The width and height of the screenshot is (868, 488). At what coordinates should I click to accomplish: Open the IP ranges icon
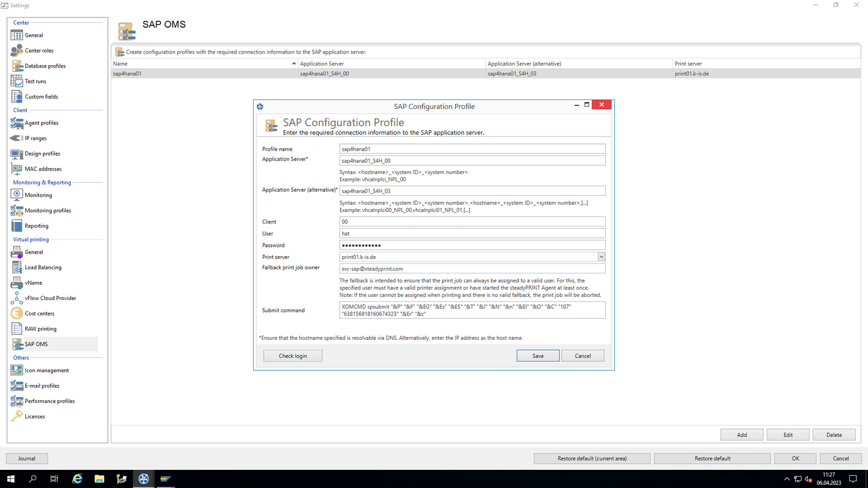(x=17, y=138)
